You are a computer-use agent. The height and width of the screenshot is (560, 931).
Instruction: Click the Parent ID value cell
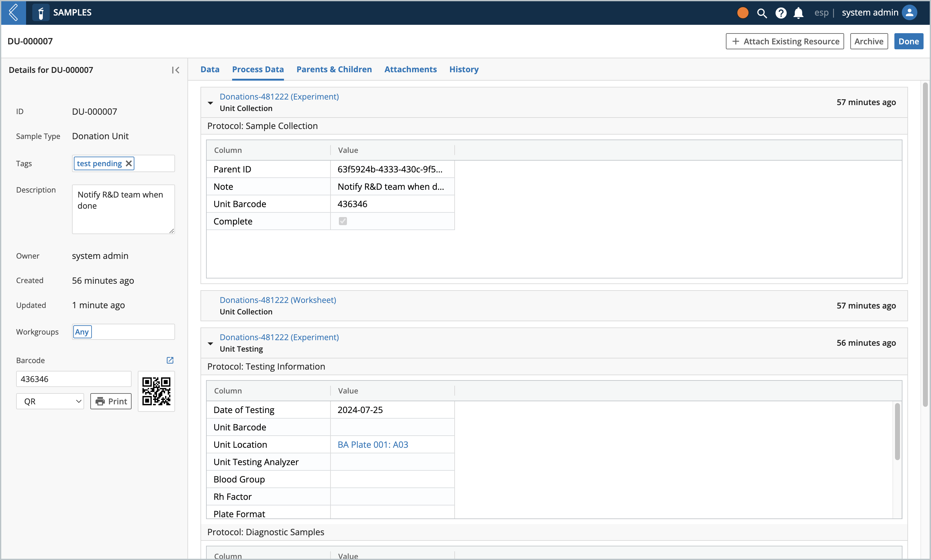(392, 169)
